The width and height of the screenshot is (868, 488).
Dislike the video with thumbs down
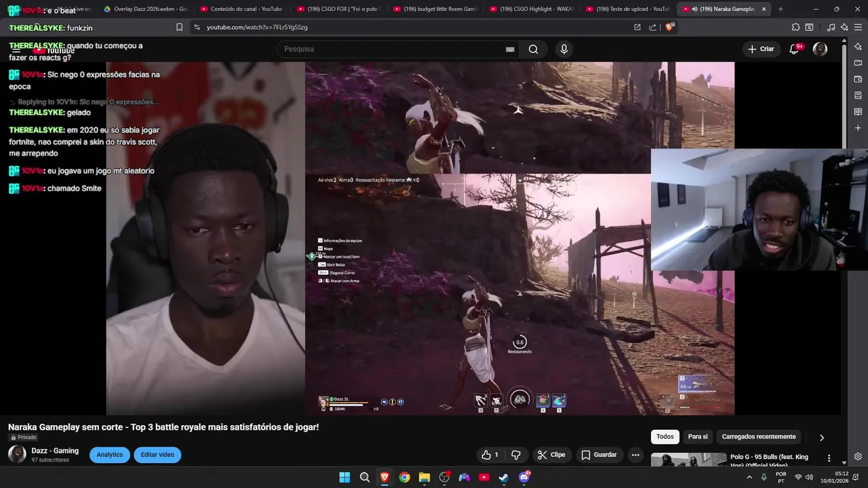516,455
